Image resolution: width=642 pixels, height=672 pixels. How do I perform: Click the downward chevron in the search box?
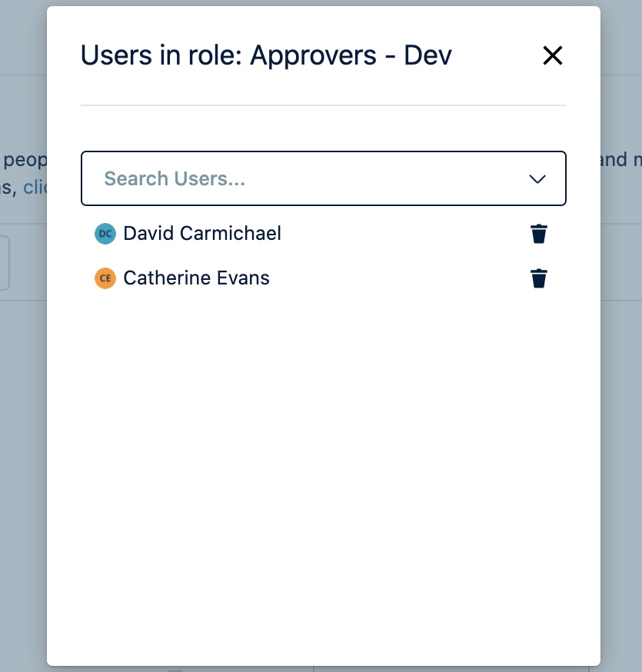point(537,178)
